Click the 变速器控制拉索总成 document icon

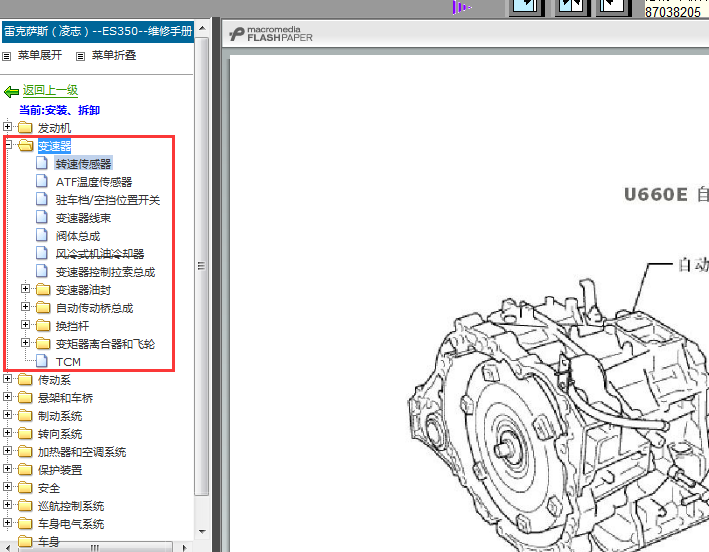pos(42,271)
